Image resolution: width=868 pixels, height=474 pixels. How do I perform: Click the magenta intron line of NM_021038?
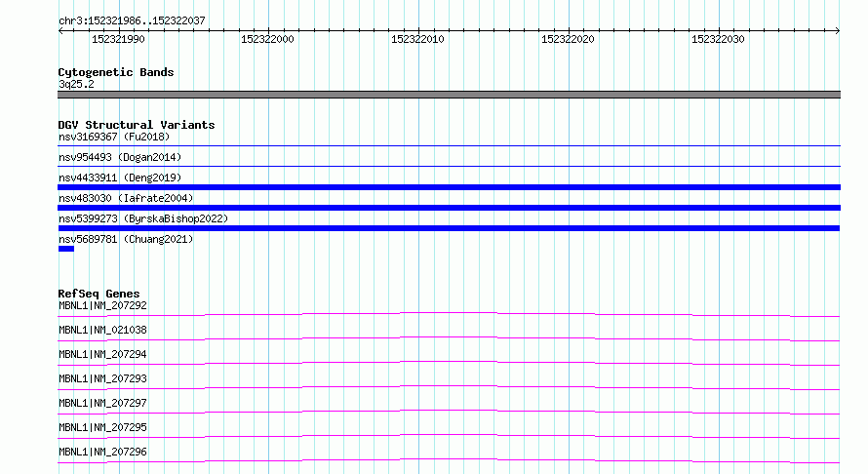coord(449,338)
